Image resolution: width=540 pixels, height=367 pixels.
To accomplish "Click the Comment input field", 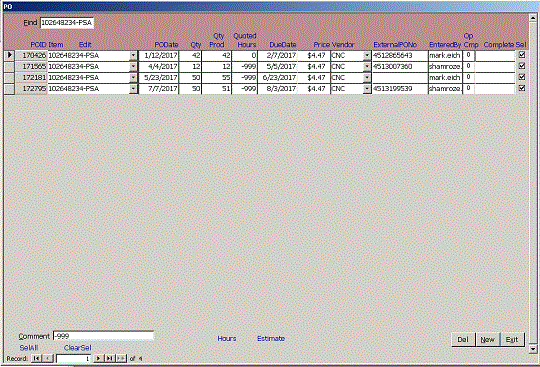I will pyautogui.click(x=103, y=336).
